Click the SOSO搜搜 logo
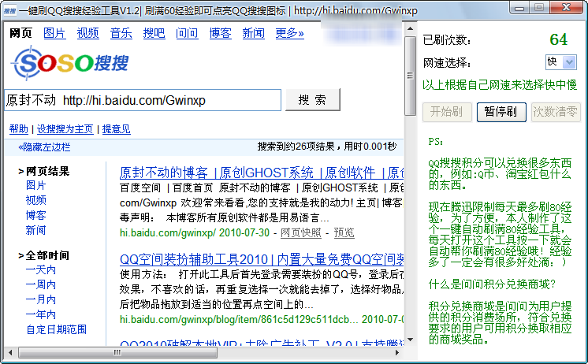The width and height of the screenshot is (588, 364). coord(69,63)
